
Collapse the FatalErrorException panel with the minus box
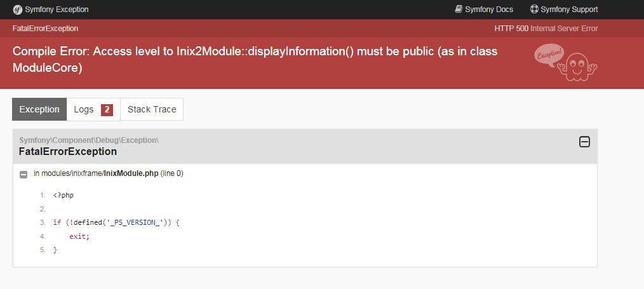[584, 142]
